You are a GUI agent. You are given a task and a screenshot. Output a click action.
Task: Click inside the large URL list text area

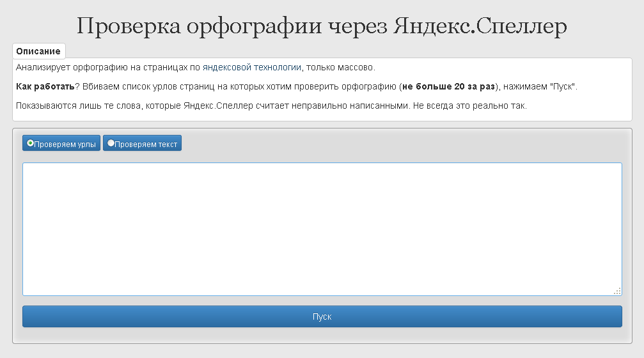[x=322, y=229]
